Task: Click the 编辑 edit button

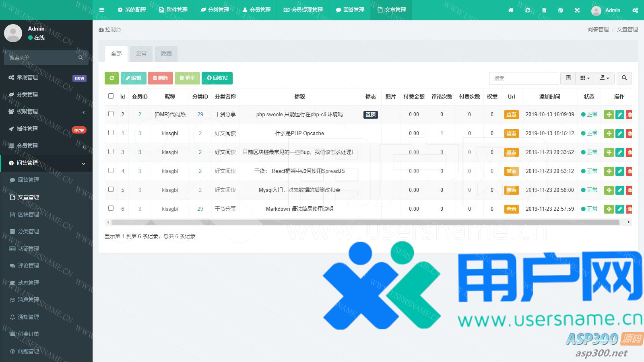Action: (x=134, y=78)
